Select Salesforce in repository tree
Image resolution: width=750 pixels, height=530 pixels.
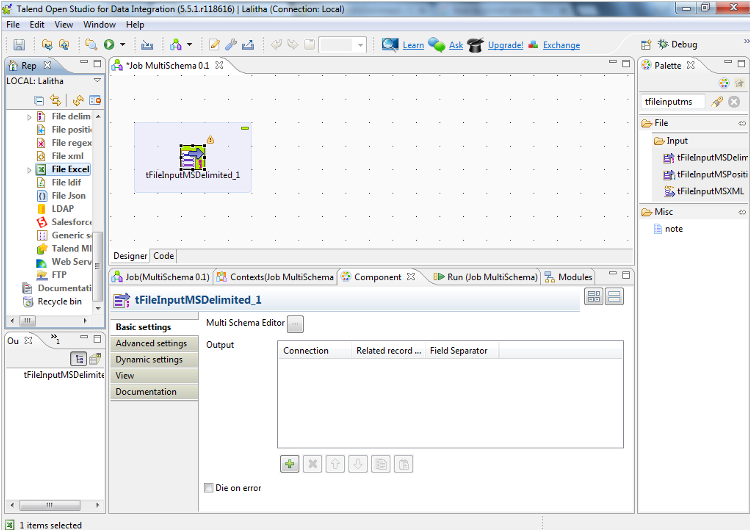72,222
